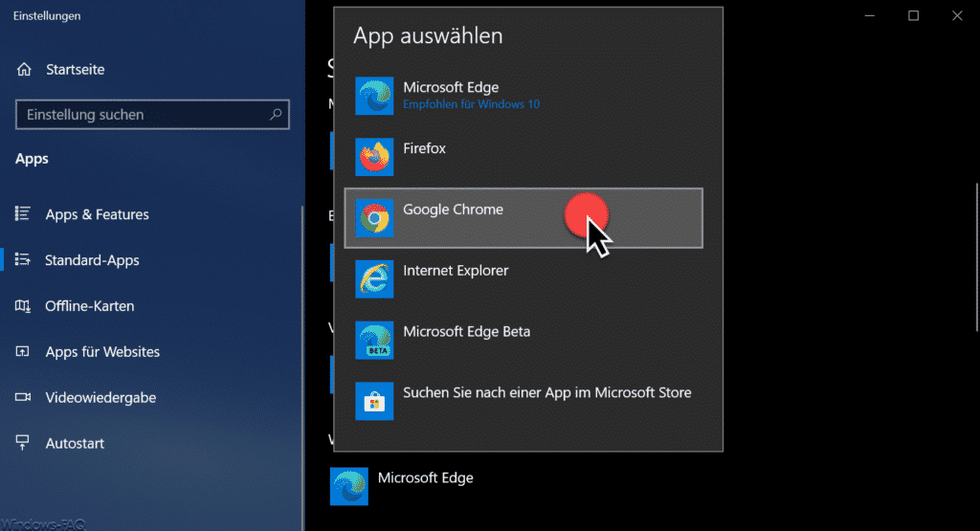Click the Autostart icon
This screenshot has height=531, width=980.
23,442
